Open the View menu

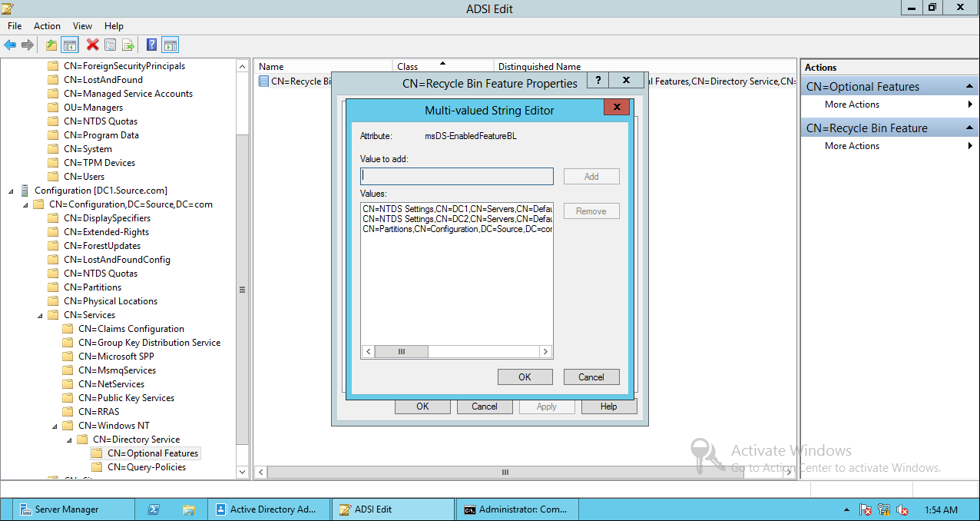click(x=82, y=25)
